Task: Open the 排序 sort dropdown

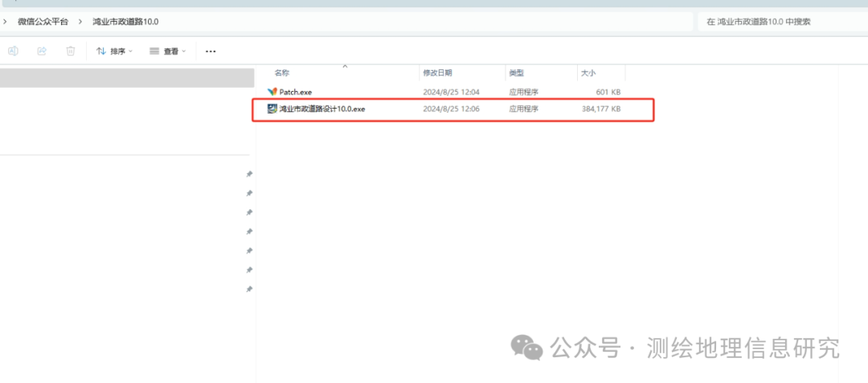Action: [x=115, y=51]
